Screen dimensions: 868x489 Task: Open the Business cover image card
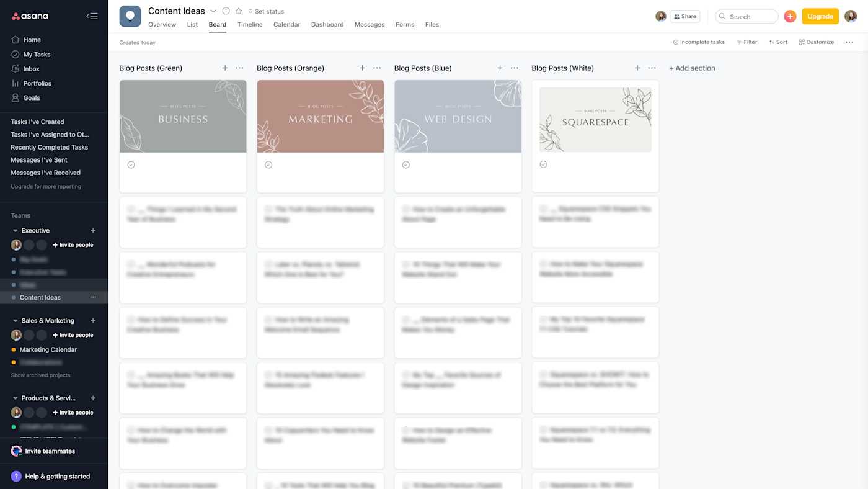(x=183, y=117)
